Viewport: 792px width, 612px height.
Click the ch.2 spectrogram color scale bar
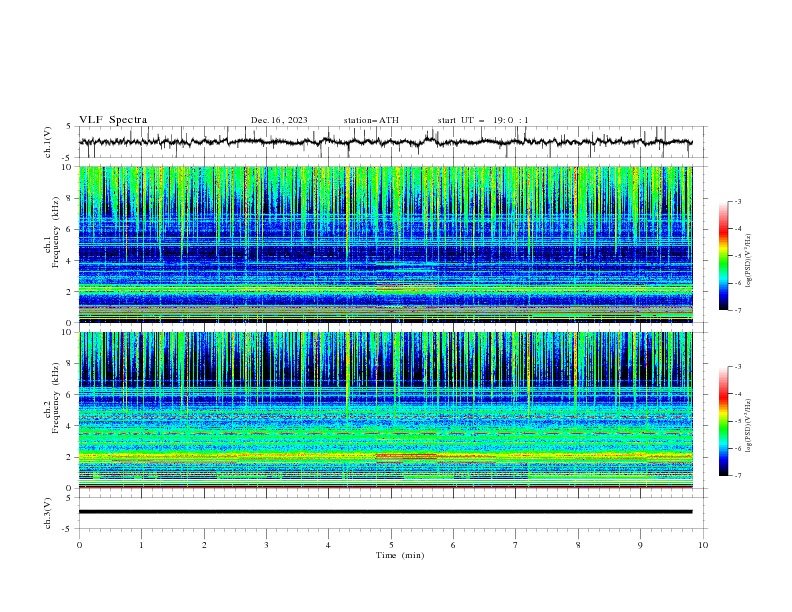coord(724,421)
